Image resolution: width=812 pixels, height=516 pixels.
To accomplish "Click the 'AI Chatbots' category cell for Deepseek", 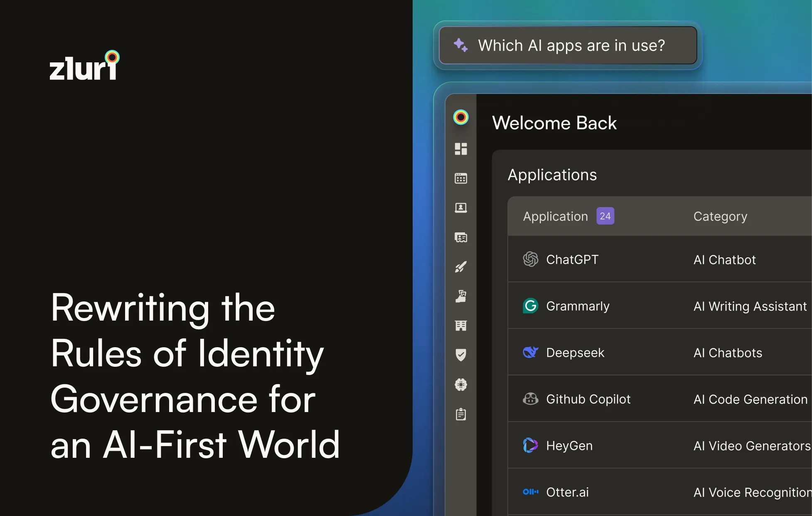I will [x=728, y=353].
